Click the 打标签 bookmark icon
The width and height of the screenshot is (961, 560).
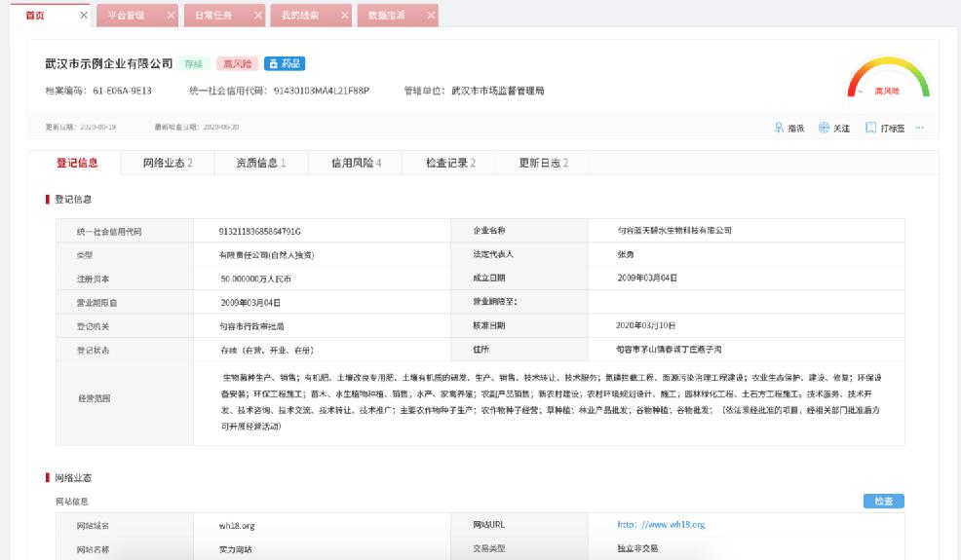pyautogui.click(x=870, y=128)
